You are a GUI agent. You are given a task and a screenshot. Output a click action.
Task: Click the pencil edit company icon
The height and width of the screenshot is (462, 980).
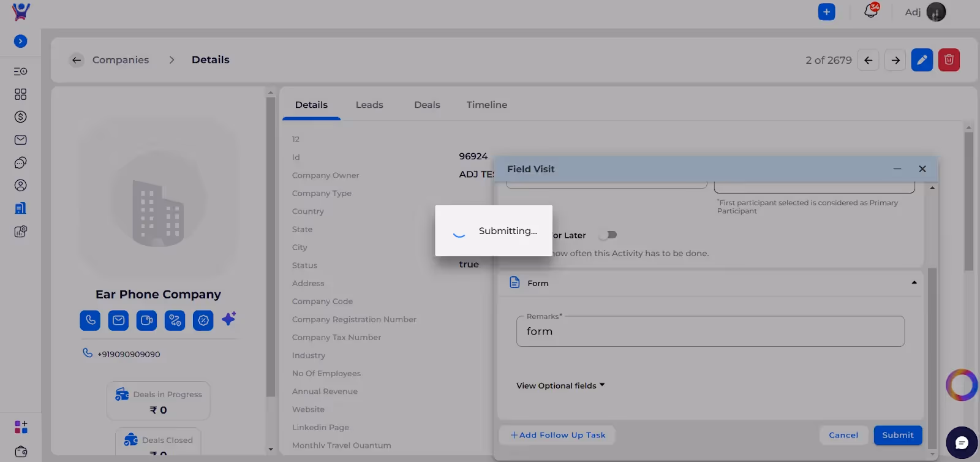[922, 60]
